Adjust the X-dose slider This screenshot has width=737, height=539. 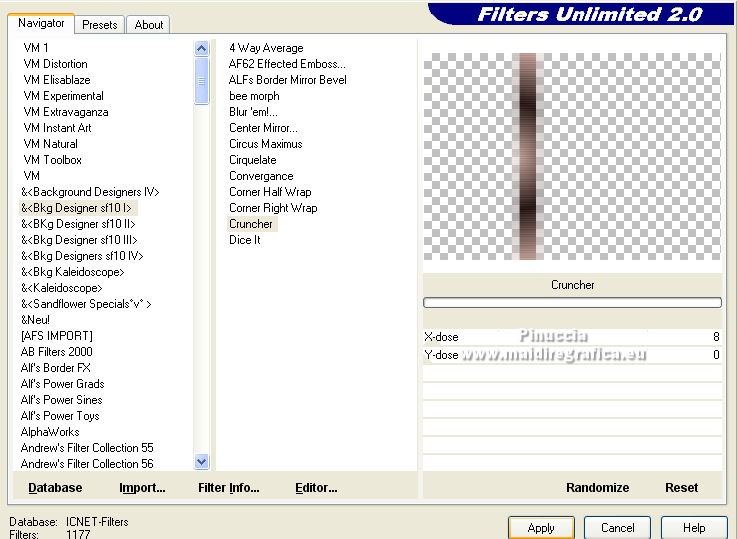pyautogui.click(x=572, y=336)
